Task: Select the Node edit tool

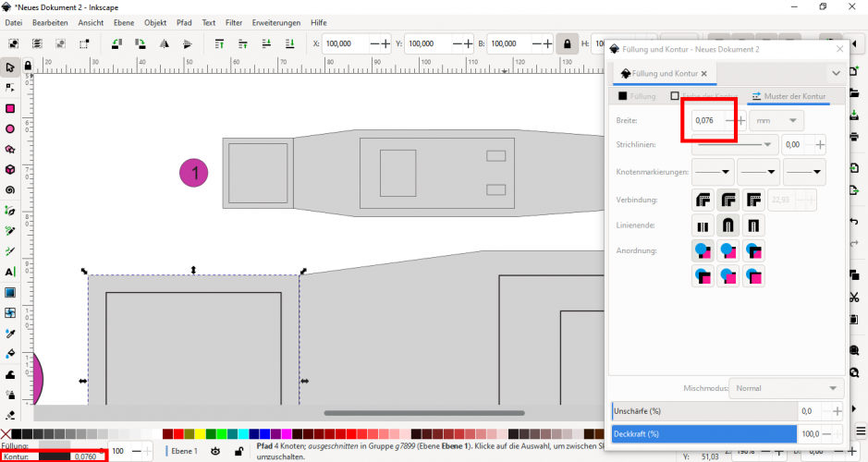Action: 10,88
